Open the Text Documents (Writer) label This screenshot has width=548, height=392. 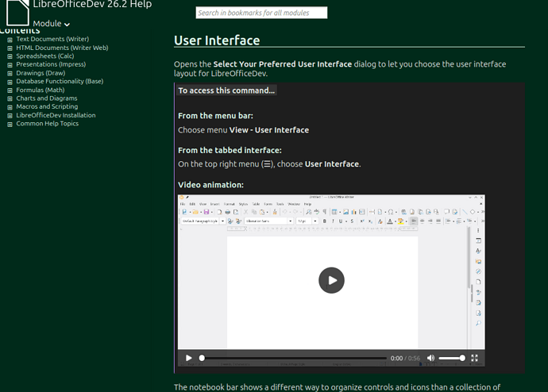tap(52, 39)
